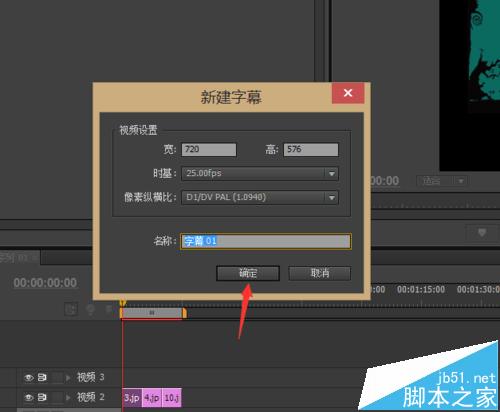500x412 pixels.
Task: Click the playhead marker on timeline ruler
Action: (123, 303)
